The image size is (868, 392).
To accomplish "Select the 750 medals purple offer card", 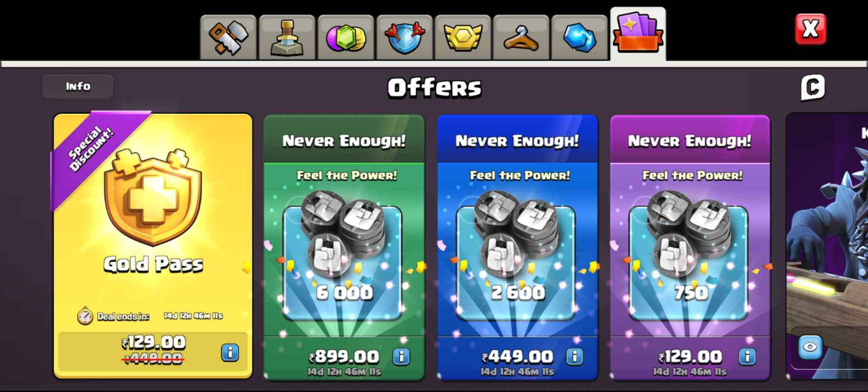I will [690, 247].
